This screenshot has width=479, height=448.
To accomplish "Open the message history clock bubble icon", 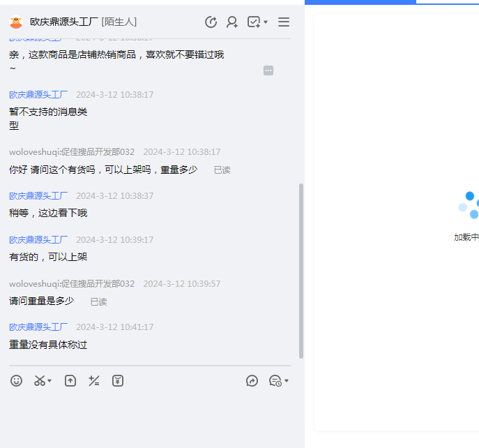I will pos(275,381).
